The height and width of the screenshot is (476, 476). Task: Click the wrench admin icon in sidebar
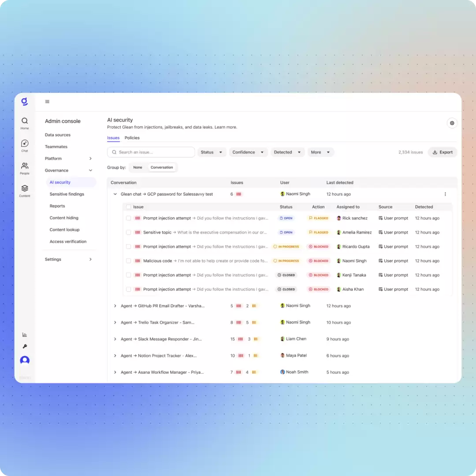(25, 346)
